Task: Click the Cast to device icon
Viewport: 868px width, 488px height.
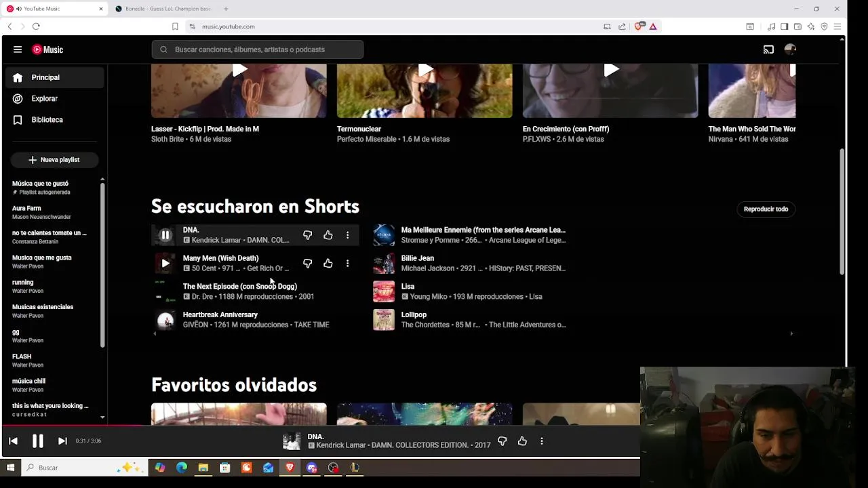Action: (x=768, y=49)
